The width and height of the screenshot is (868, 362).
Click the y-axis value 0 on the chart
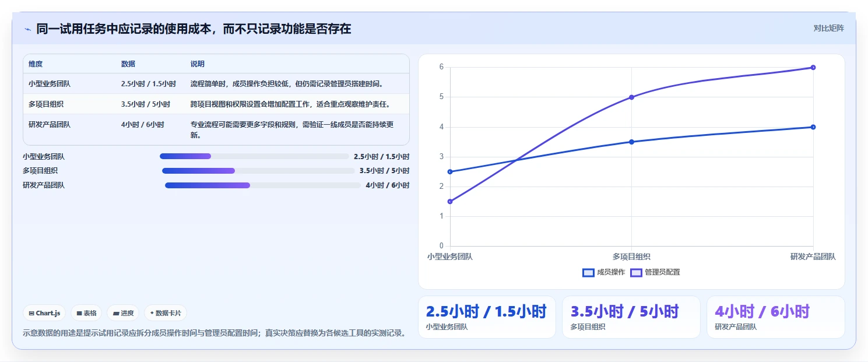point(441,246)
